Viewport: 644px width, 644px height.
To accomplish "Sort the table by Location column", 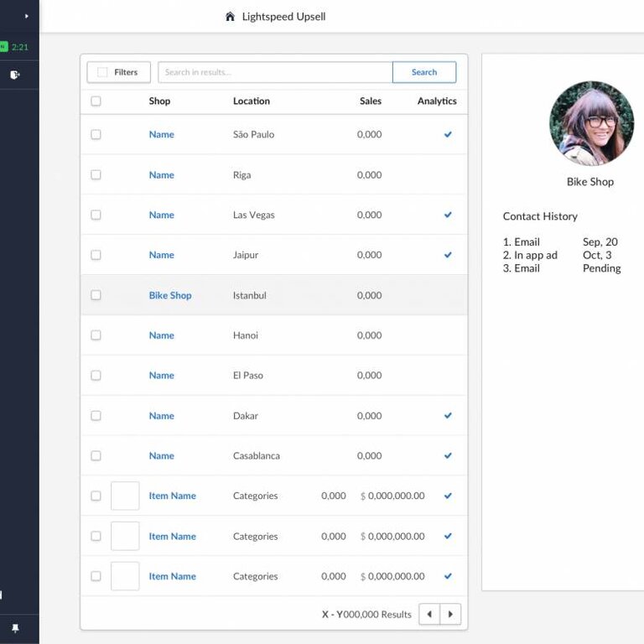I will [251, 101].
